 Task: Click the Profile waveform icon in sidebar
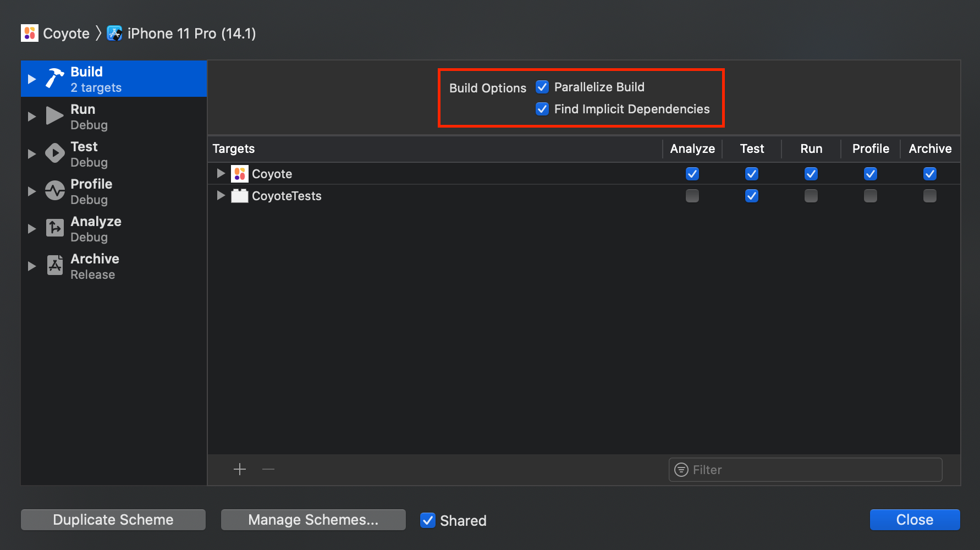point(54,191)
